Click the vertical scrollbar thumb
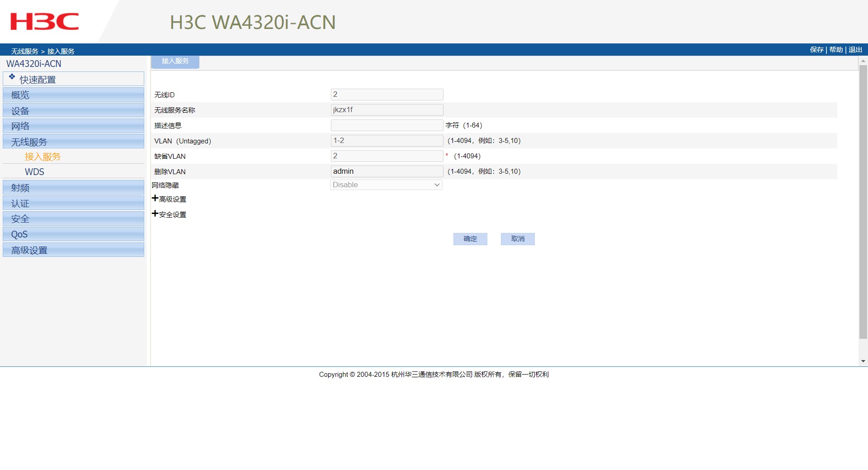The height and width of the screenshot is (470, 868). click(x=863, y=202)
